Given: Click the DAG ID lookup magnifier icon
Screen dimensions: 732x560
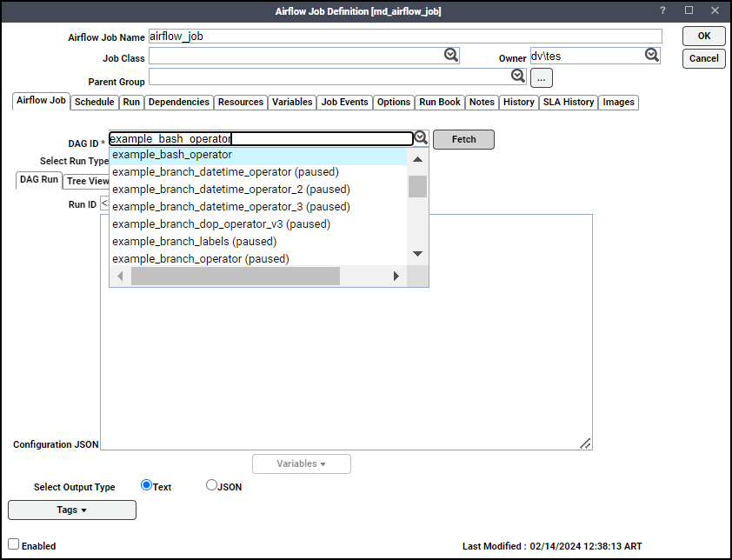Looking at the screenshot, I should click(x=421, y=137).
